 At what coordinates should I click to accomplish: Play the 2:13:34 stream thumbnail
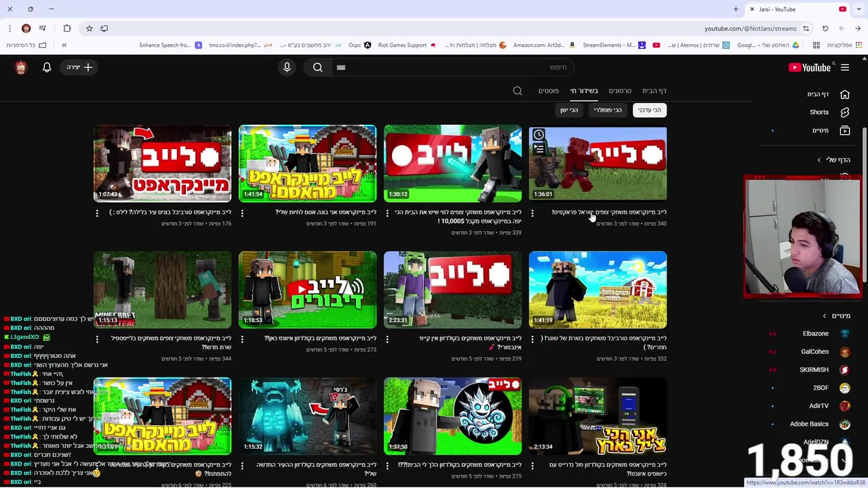point(597,416)
